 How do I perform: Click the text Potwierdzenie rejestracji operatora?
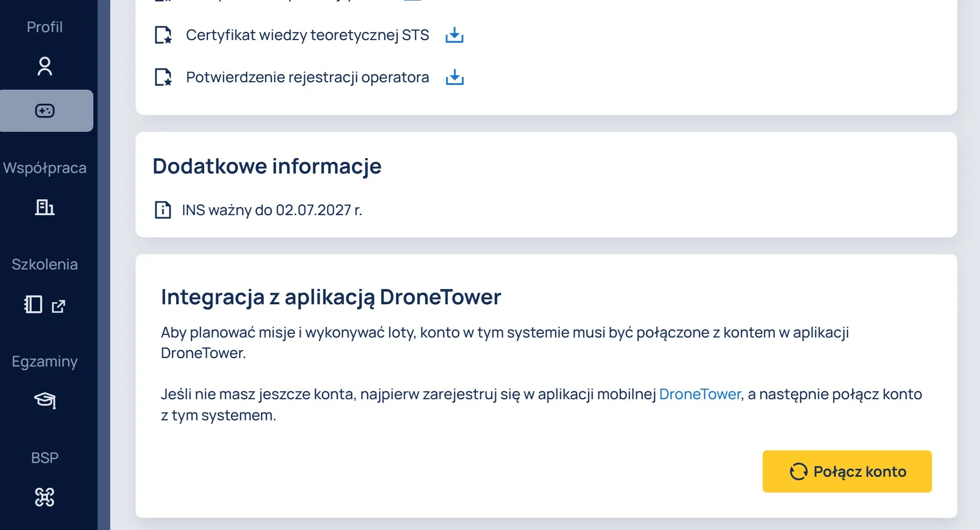pyautogui.click(x=308, y=78)
